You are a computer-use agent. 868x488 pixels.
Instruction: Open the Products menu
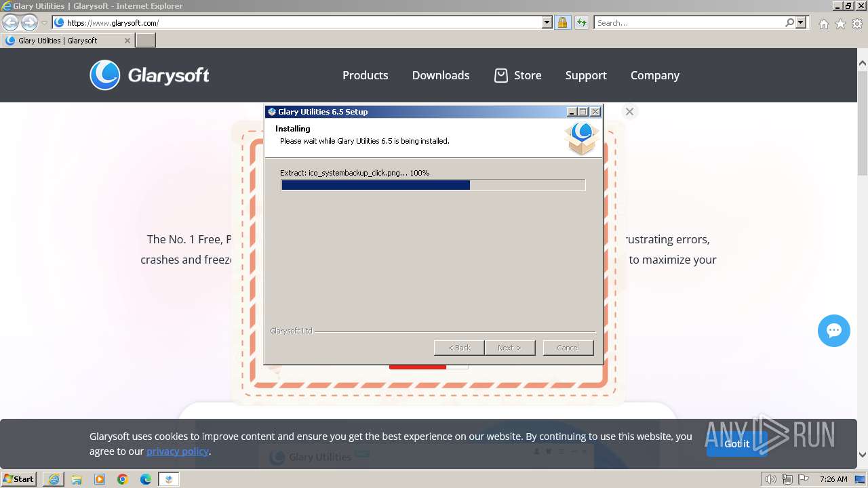(365, 75)
